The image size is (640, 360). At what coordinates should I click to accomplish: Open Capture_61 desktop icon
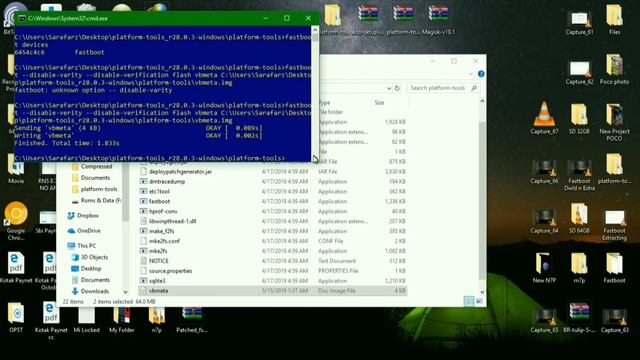click(579, 22)
